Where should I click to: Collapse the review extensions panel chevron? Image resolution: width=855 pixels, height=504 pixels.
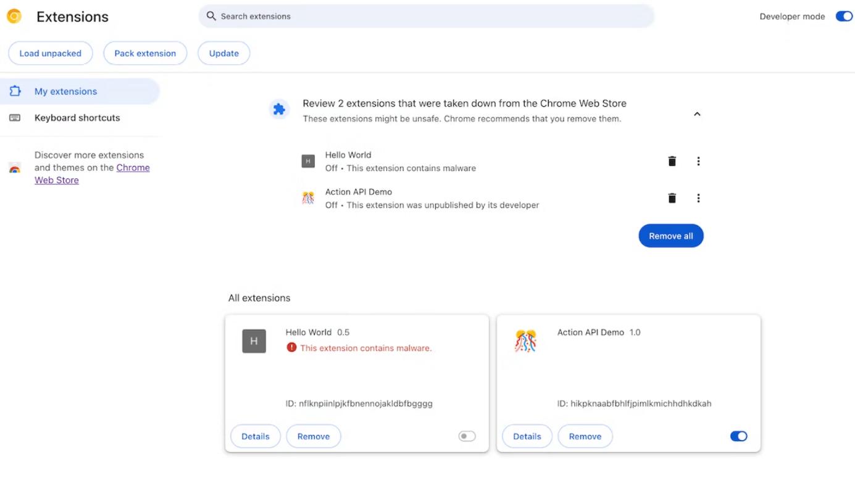[697, 114]
